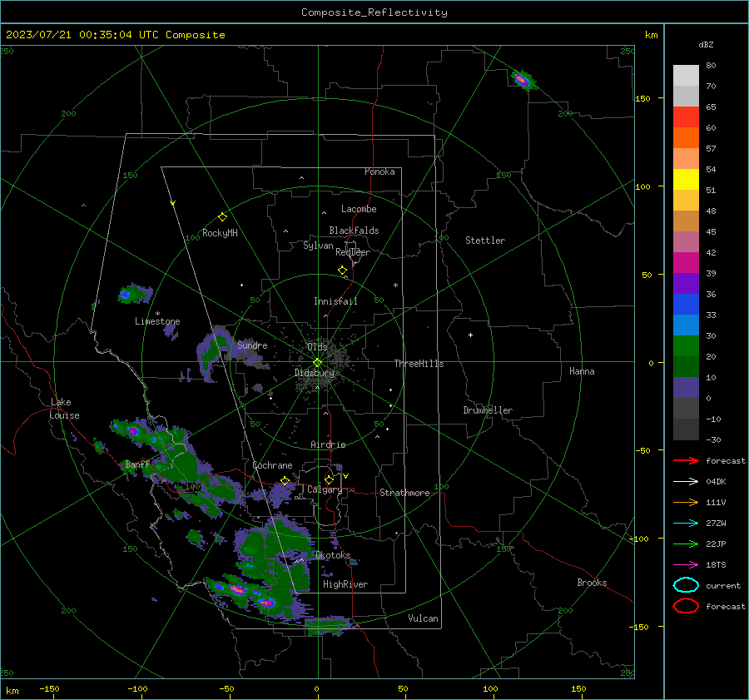Click the Banff town label
The image size is (749, 700).
coord(137,464)
